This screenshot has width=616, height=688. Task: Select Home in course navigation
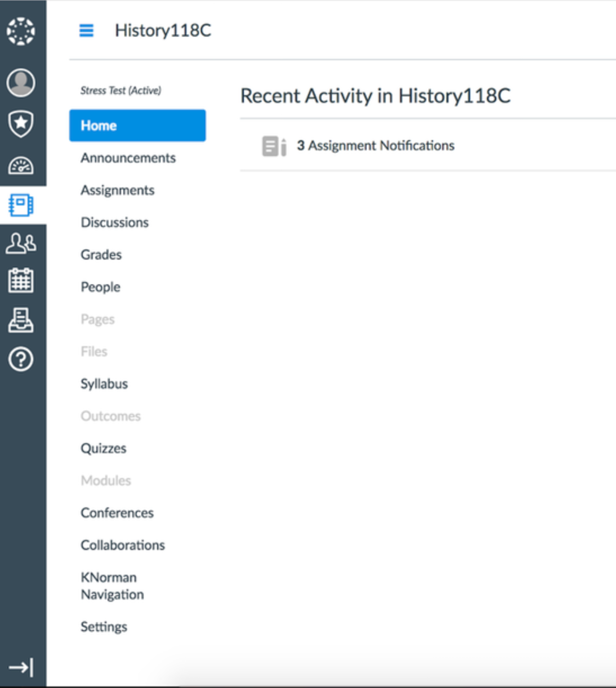pyautogui.click(x=137, y=126)
